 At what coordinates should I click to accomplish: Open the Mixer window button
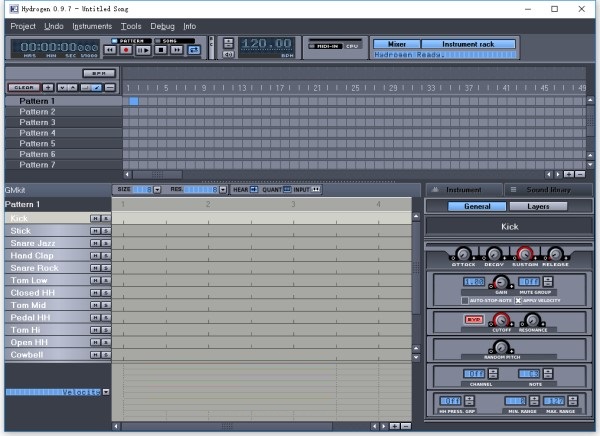click(396, 44)
